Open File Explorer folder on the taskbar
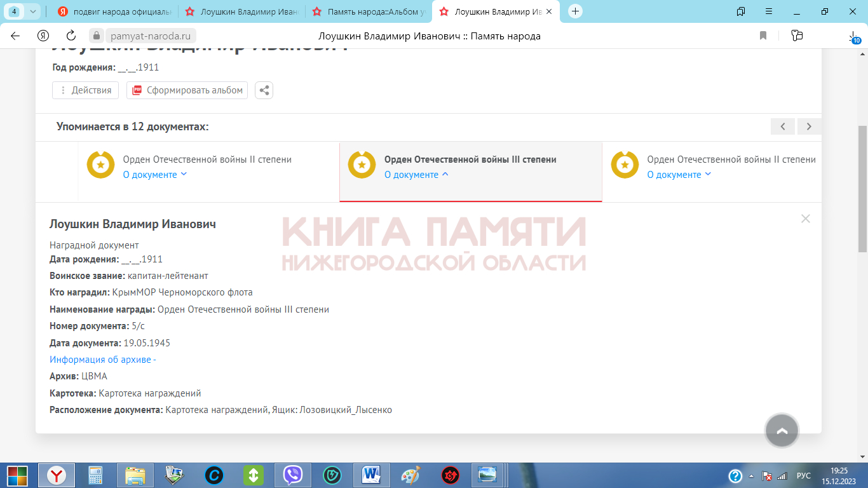Viewport: 868px width, 488px height. [135, 475]
